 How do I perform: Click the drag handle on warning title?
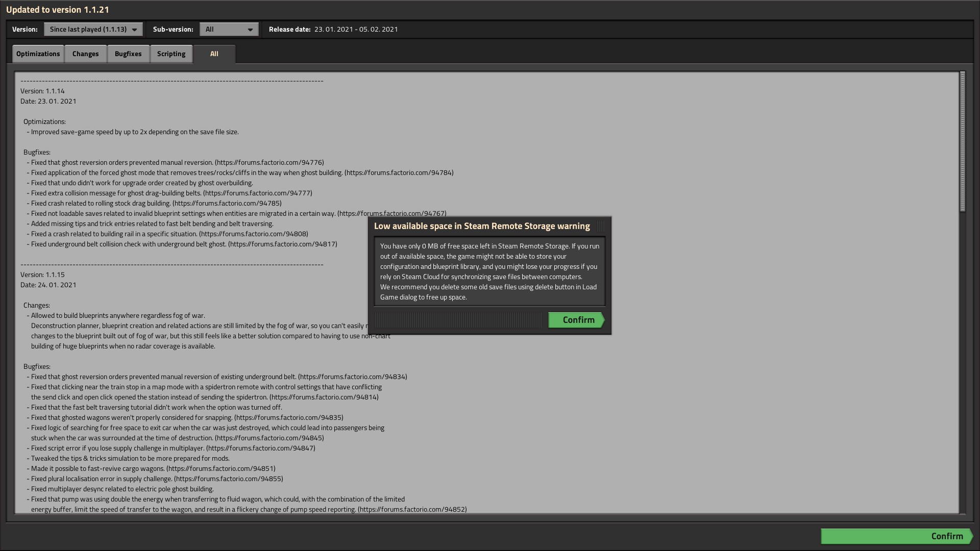point(601,226)
